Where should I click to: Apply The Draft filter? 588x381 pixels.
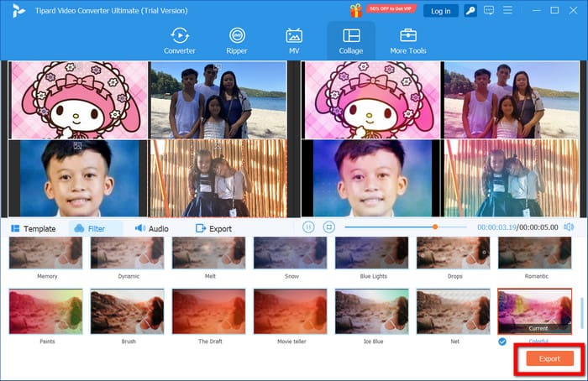point(209,311)
